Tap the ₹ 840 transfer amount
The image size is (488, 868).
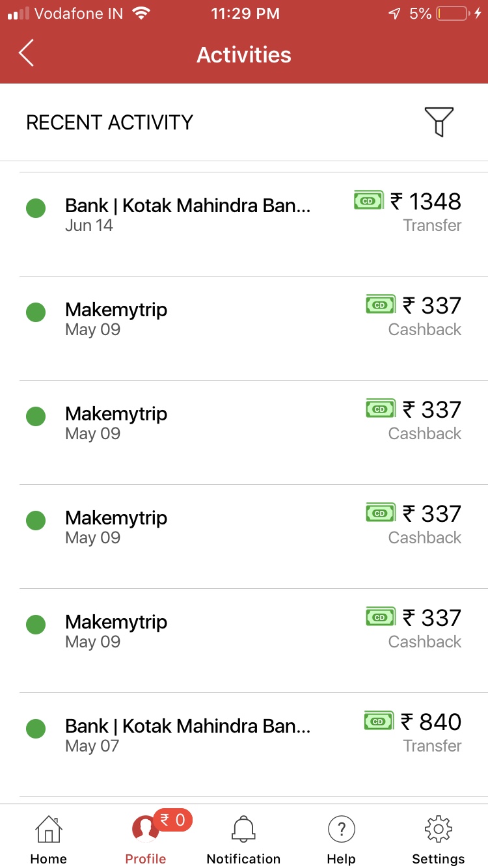431,722
